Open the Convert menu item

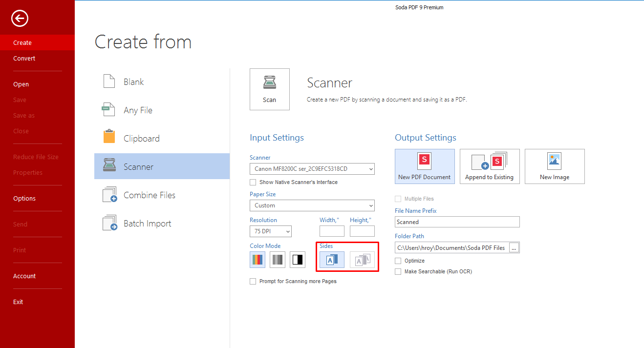point(24,58)
